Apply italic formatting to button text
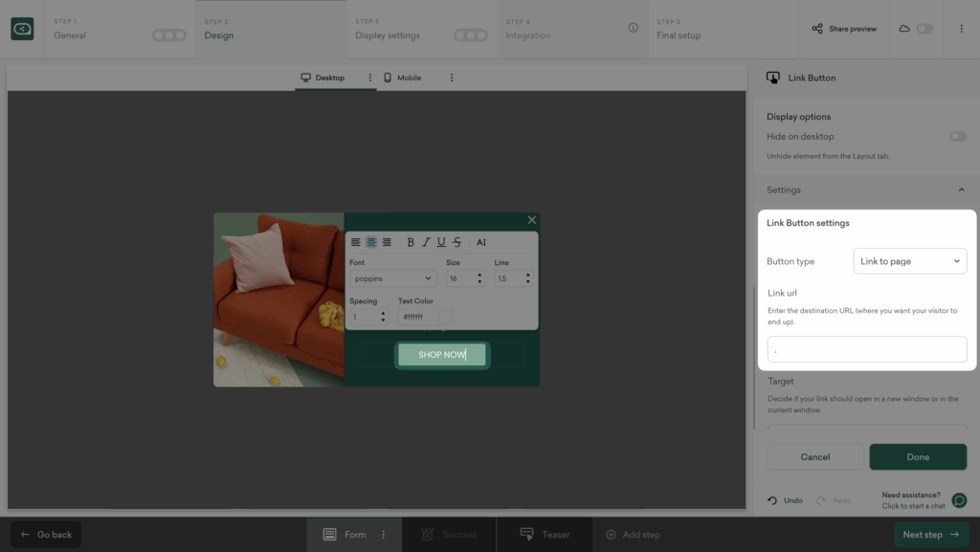The image size is (980, 552). click(x=426, y=242)
